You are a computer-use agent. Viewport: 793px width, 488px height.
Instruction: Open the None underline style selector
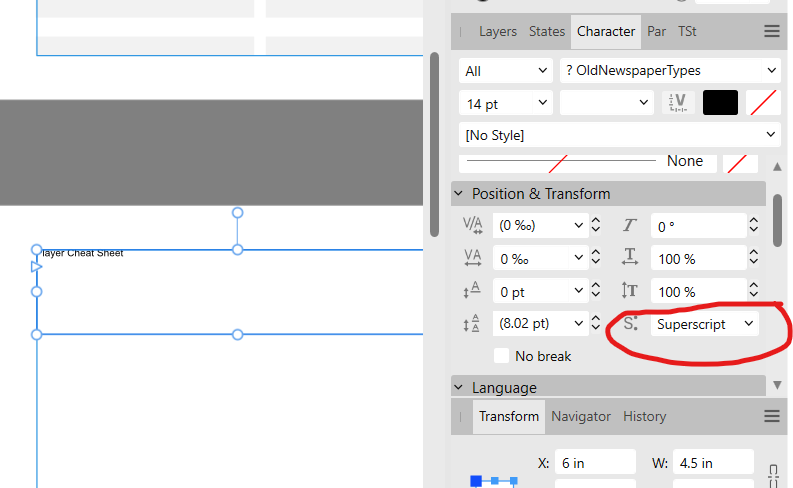click(588, 163)
